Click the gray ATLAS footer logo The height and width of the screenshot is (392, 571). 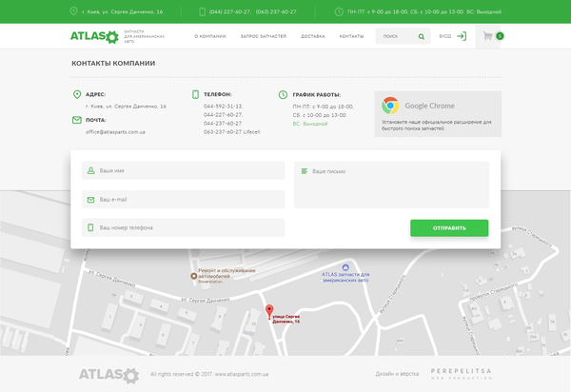point(108,374)
